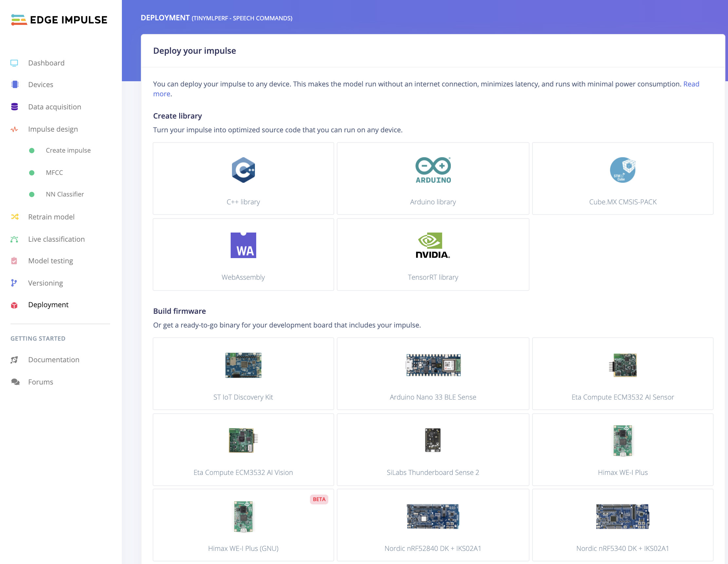Click the STM32 Cube logo

pos(623,170)
